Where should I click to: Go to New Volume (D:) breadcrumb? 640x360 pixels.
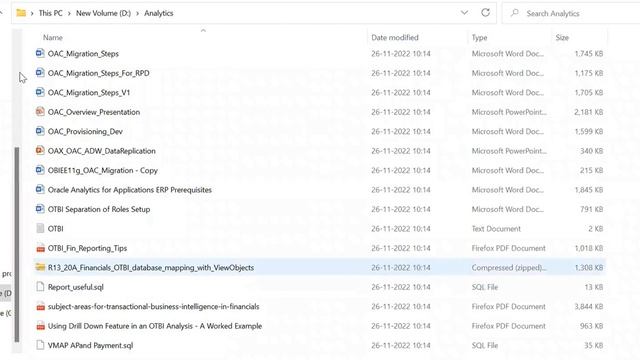click(x=103, y=13)
